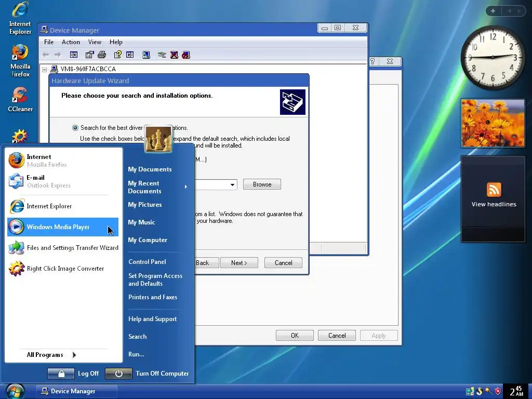This screenshot has width=532, height=399.
Task: Click the Device Manager taskbar button
Action: pyautogui.click(x=77, y=391)
